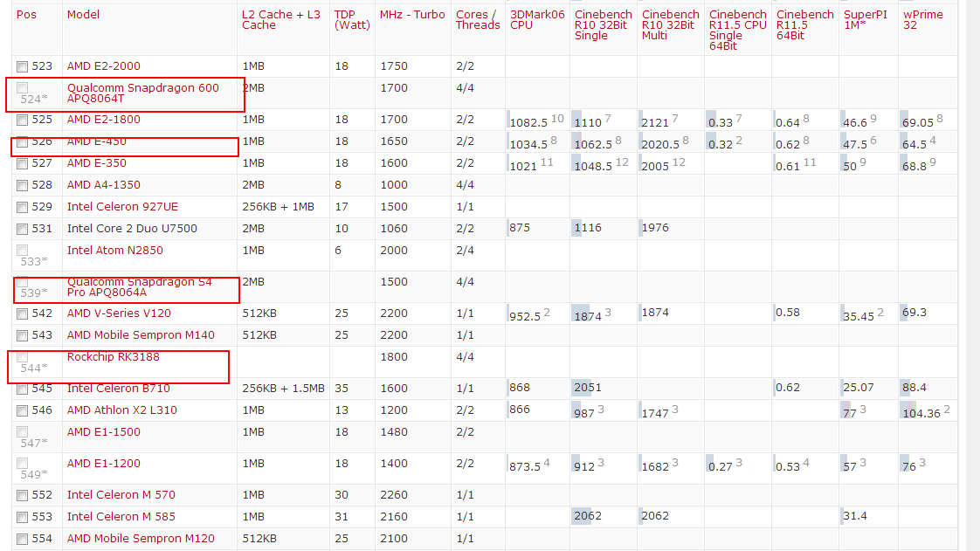Open the Intel Celeron 927UE link

tap(122, 207)
